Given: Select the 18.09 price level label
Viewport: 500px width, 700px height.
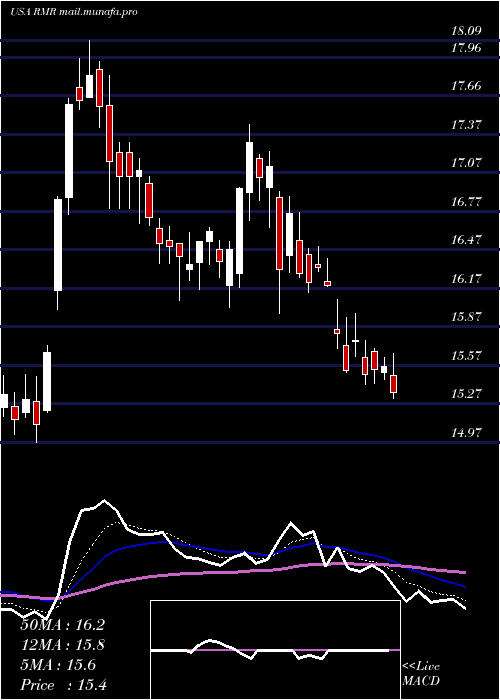Looking at the screenshot, I should coord(466,31).
